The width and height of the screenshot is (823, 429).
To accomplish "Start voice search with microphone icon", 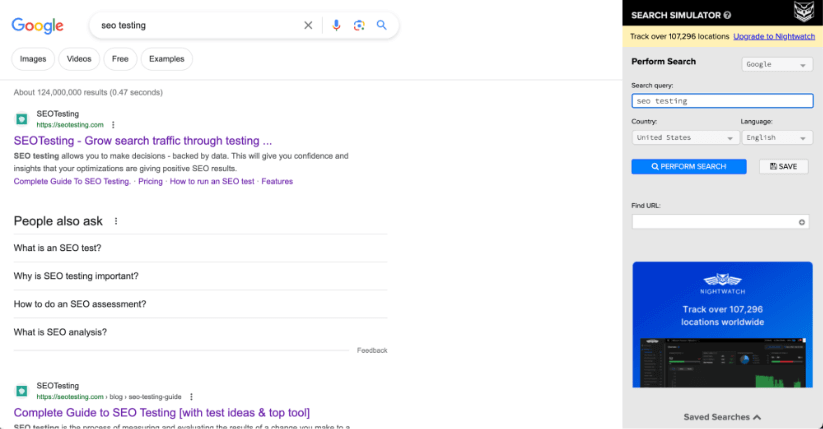I will coord(336,25).
